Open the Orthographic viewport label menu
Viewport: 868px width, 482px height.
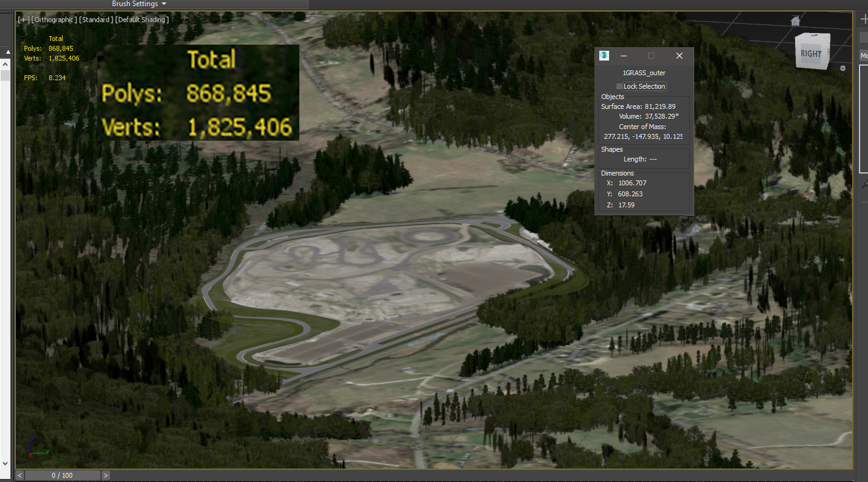[x=54, y=20]
